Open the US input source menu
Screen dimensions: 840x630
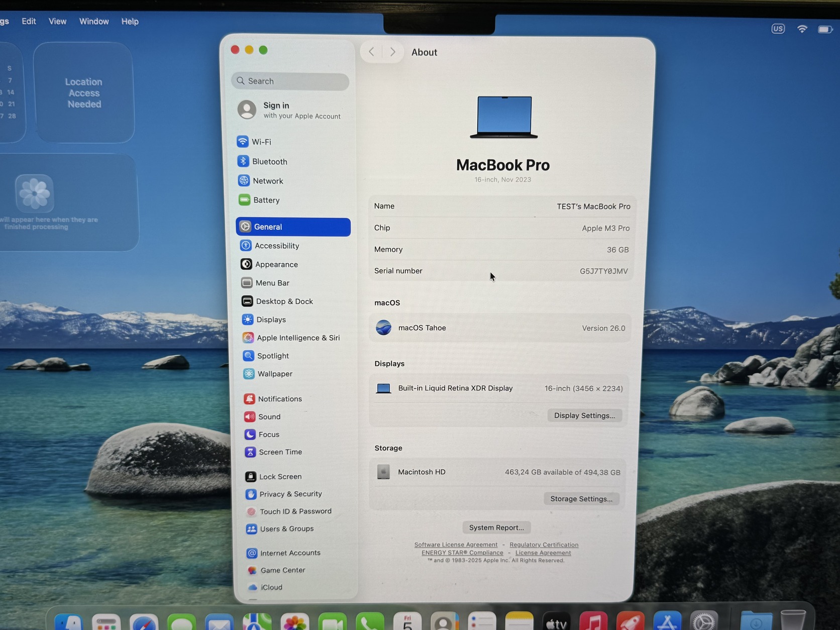pos(778,29)
